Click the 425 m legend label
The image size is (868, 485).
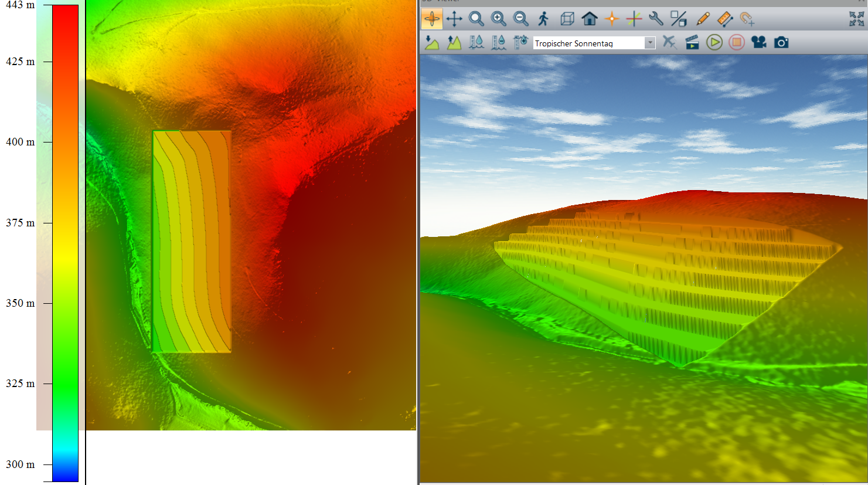tap(20, 62)
